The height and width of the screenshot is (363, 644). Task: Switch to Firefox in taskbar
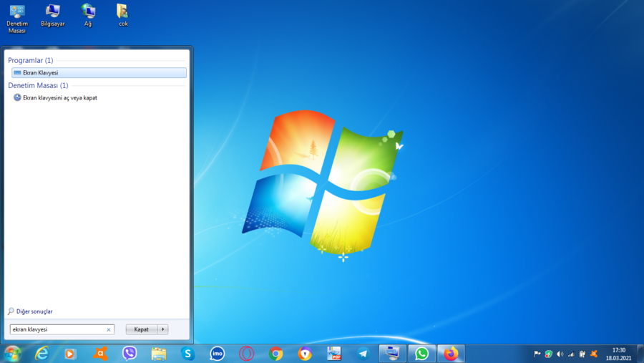(451, 354)
